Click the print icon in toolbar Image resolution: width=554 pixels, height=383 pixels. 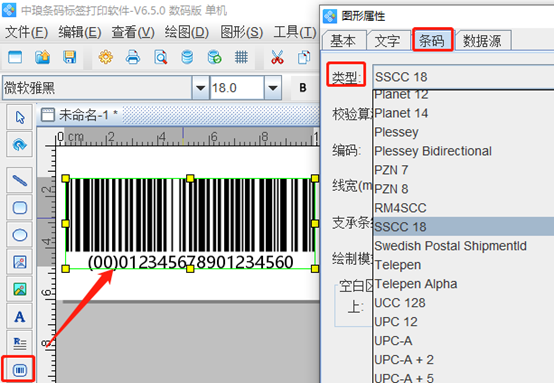coord(133,57)
